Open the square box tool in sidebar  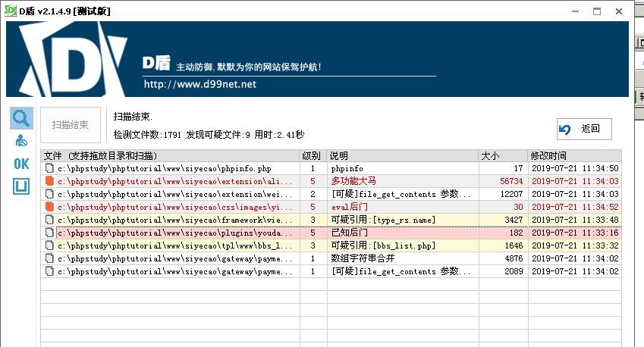coord(21,186)
